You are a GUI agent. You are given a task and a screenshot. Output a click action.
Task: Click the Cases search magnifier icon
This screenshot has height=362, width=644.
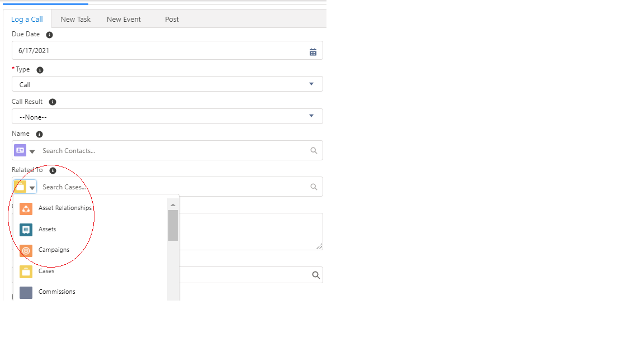point(314,187)
